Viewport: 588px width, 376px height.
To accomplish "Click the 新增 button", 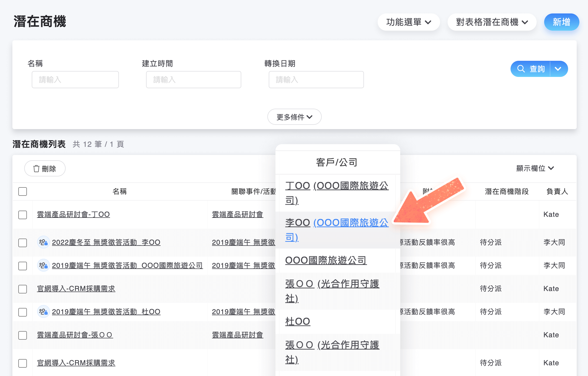I will [x=561, y=22].
